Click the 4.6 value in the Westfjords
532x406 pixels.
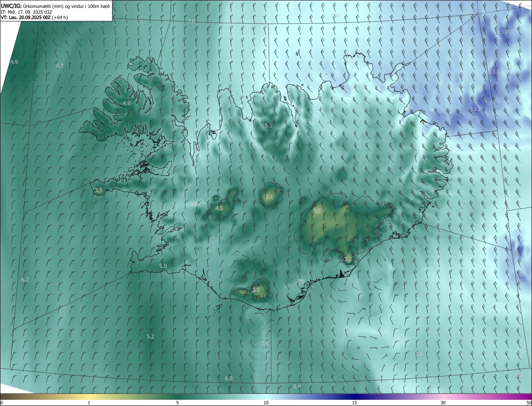click(127, 103)
